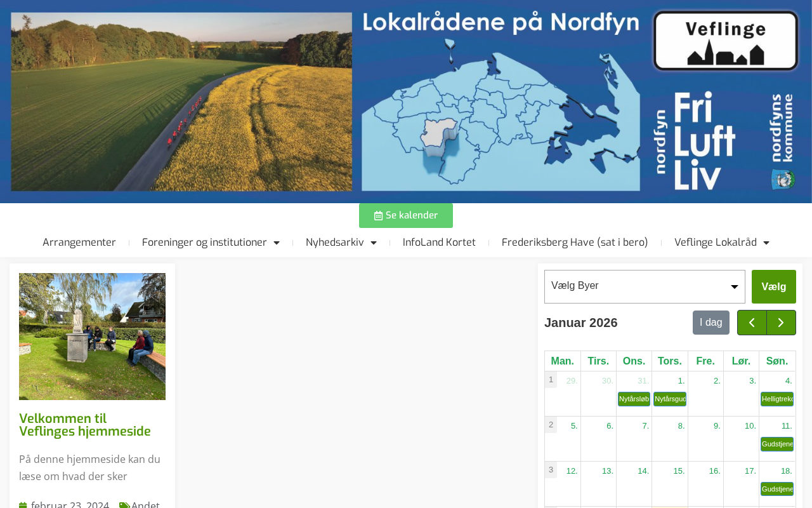Click the Fre. weekday column header
Image resolution: width=812 pixels, height=508 pixels.
coord(705,361)
